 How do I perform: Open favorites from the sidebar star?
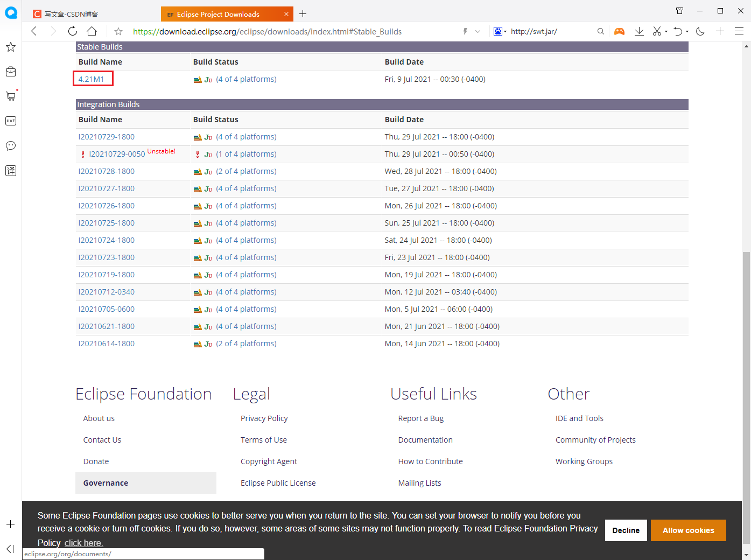pyautogui.click(x=11, y=47)
